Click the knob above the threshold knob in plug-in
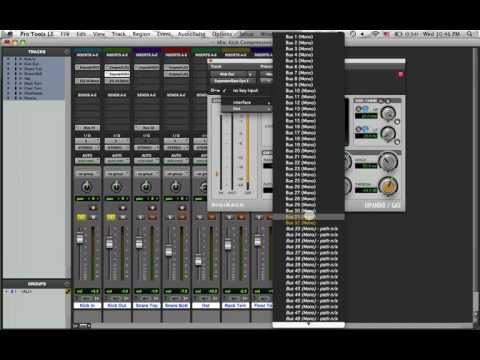This screenshot has height=360, width=480. (388, 161)
